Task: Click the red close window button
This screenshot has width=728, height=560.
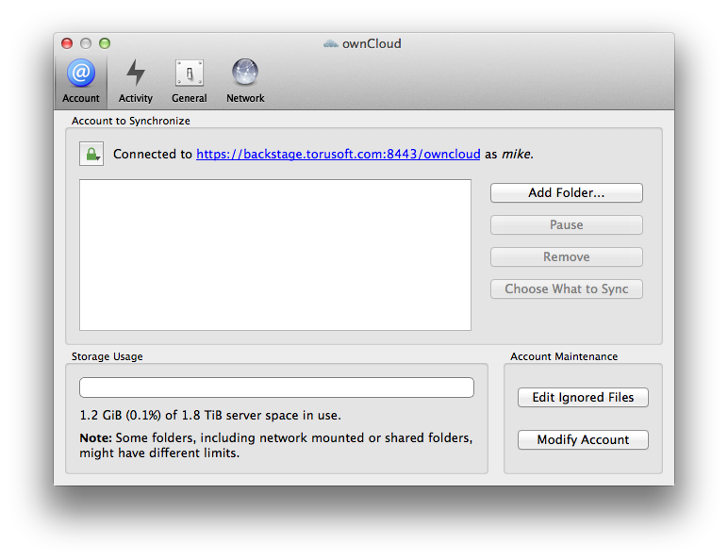Action: pos(67,43)
